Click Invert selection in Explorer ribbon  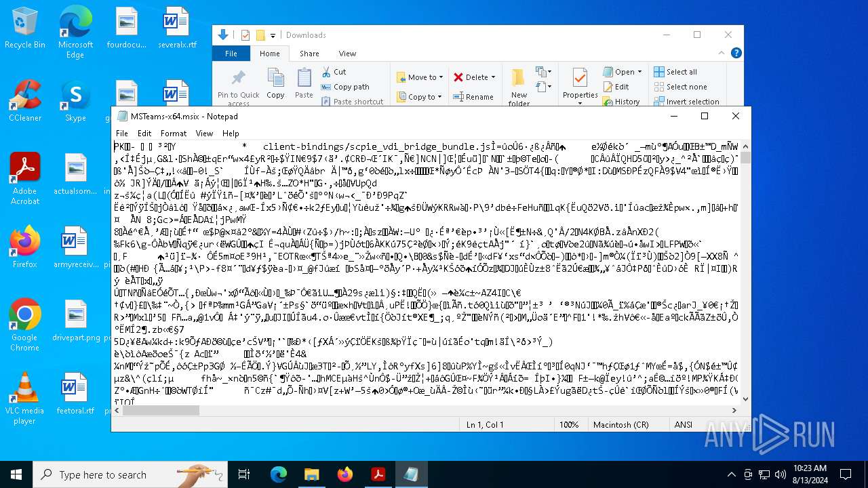[686, 102]
